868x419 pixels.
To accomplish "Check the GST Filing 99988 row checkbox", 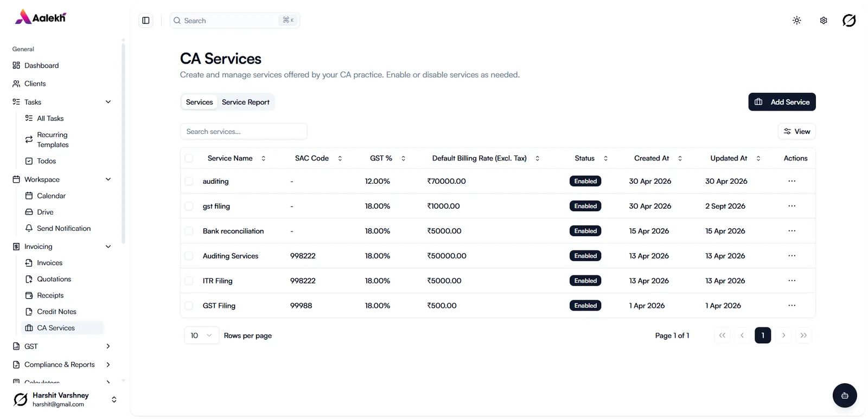I will coord(189,306).
